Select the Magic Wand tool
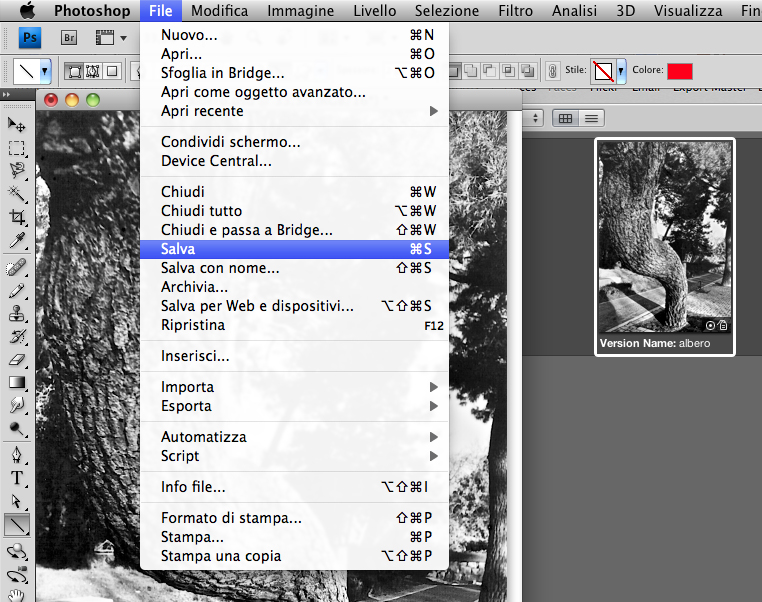Viewport: 762px width, 602px height. click(17, 193)
